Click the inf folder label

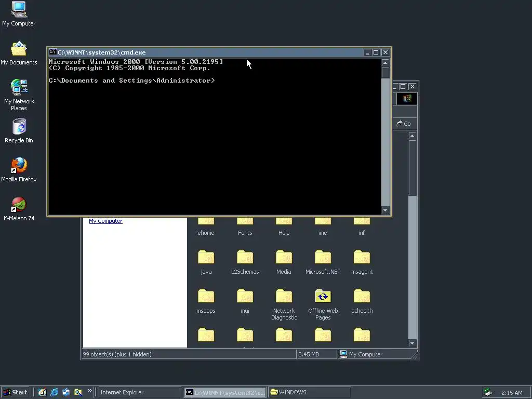pos(362,233)
